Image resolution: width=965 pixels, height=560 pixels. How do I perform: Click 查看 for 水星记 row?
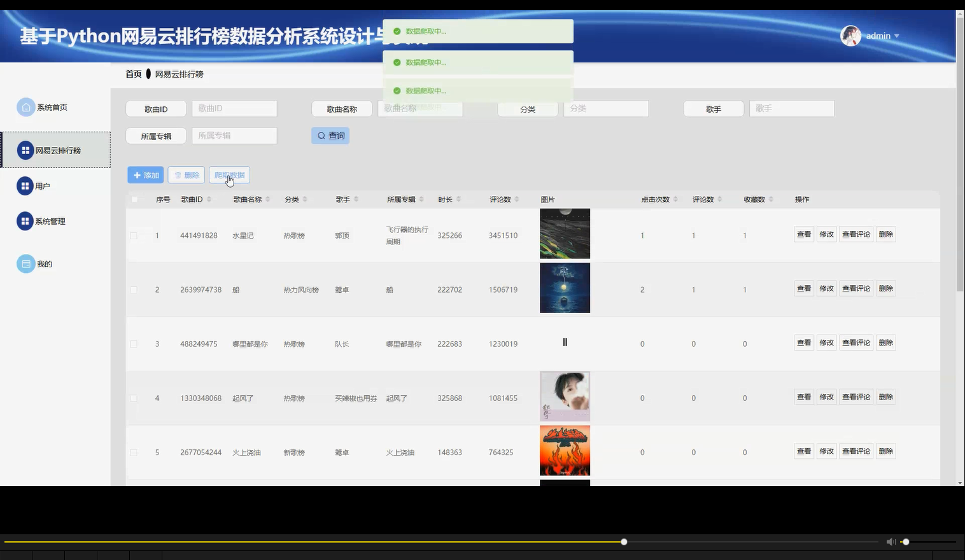click(x=804, y=234)
